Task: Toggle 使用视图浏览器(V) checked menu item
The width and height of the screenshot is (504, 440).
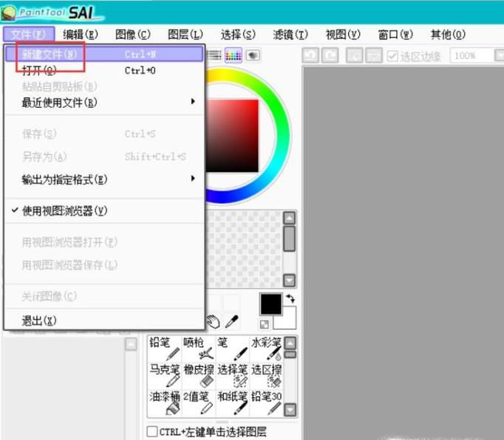Action: tap(104, 211)
